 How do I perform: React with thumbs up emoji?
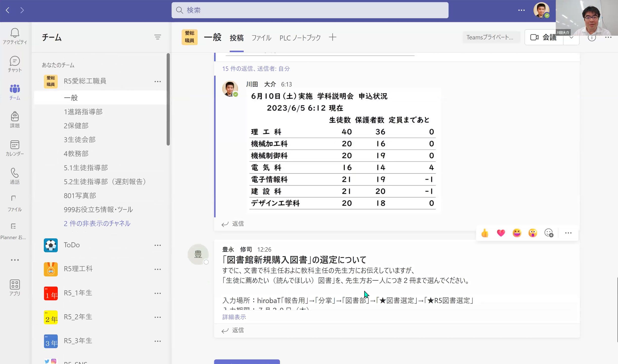pos(485,233)
